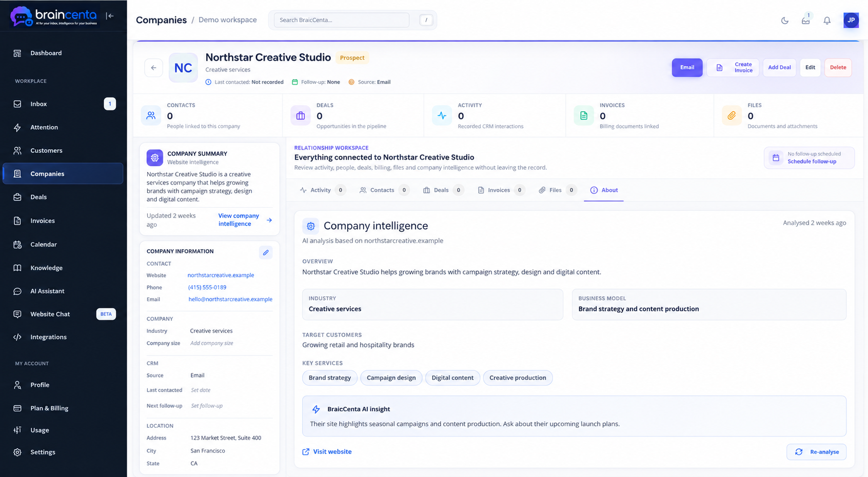Switch to the Files tab
Screen dimensions: 868x477
[x=557, y=190]
